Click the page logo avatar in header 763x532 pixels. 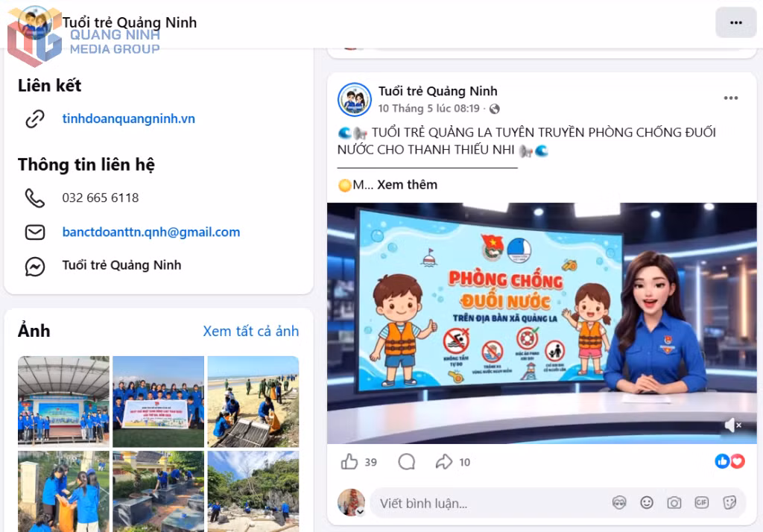(35, 22)
